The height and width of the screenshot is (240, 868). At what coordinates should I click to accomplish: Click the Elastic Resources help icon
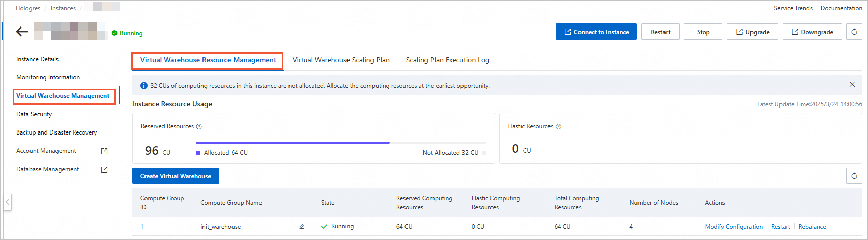(x=558, y=127)
